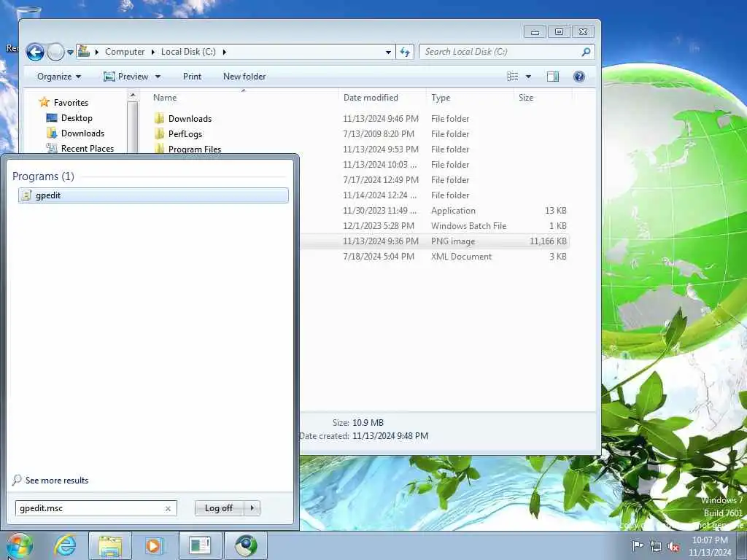Click the Explorer Forward arrow button
747x560 pixels.
(55, 52)
